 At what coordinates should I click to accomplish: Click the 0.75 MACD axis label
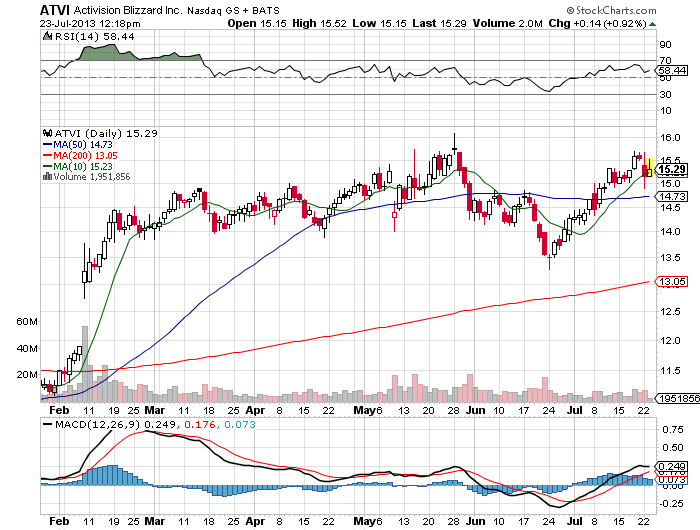673,430
